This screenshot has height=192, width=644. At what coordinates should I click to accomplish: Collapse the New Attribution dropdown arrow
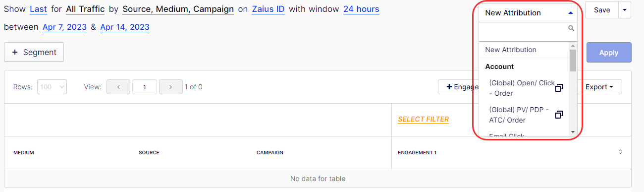point(571,13)
